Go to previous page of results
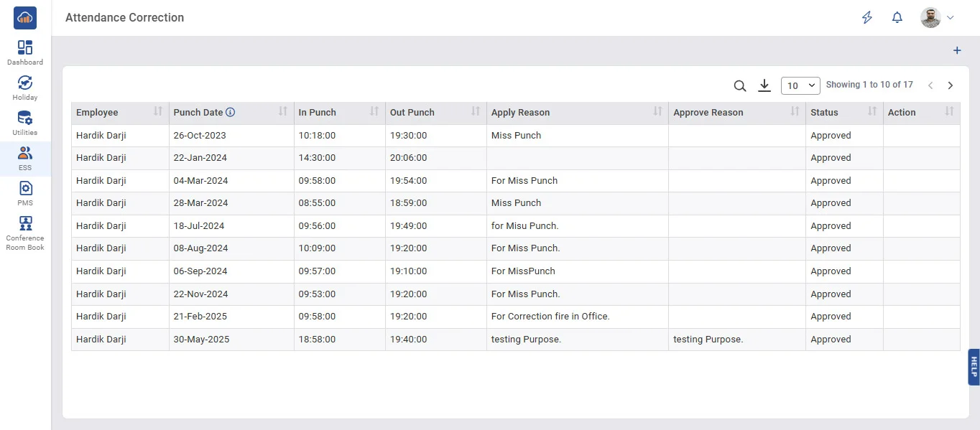Viewport: 980px width, 430px height. click(x=930, y=85)
